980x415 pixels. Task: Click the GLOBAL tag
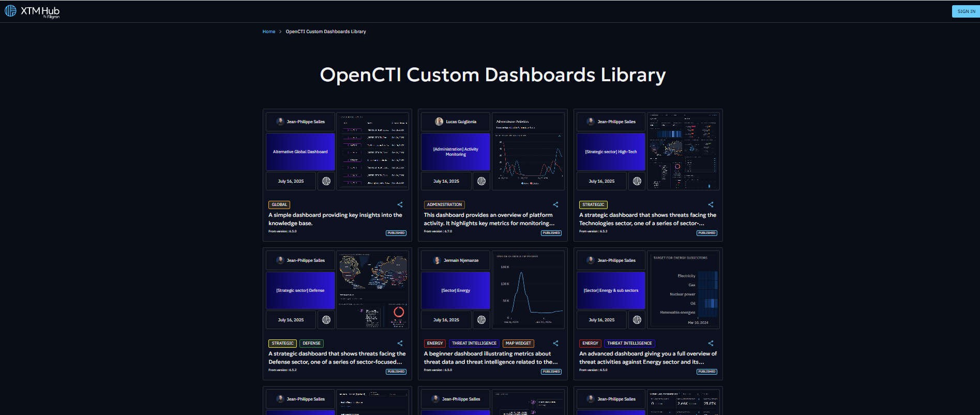pos(279,204)
